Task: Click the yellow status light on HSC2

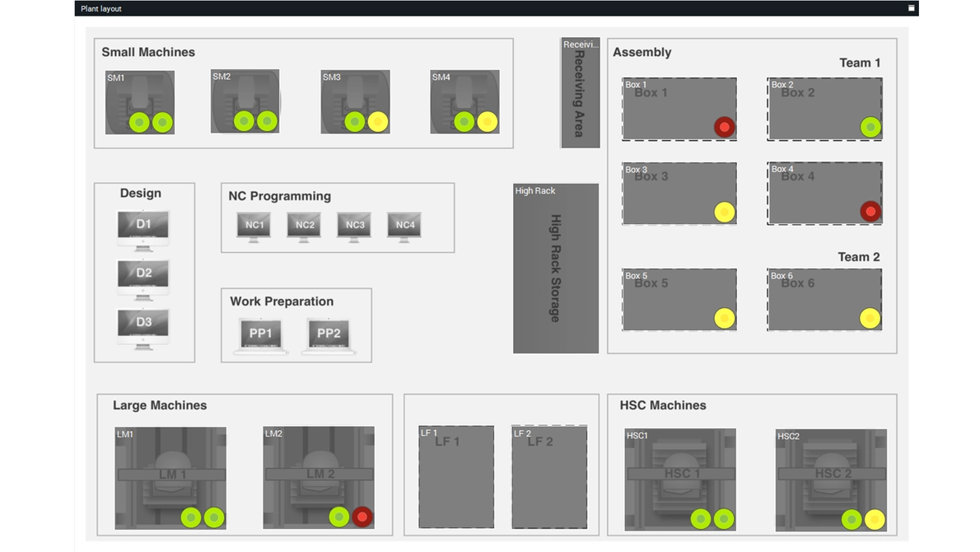Action: 875,520
